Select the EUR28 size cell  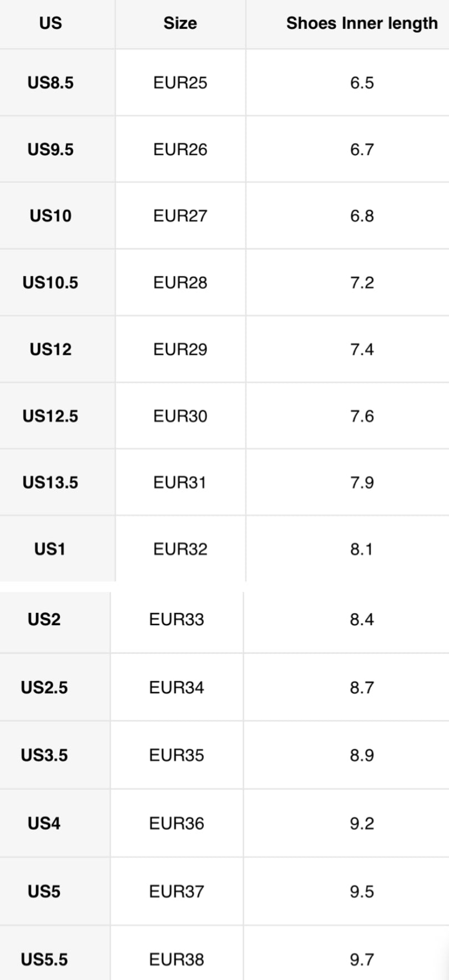pos(180,283)
